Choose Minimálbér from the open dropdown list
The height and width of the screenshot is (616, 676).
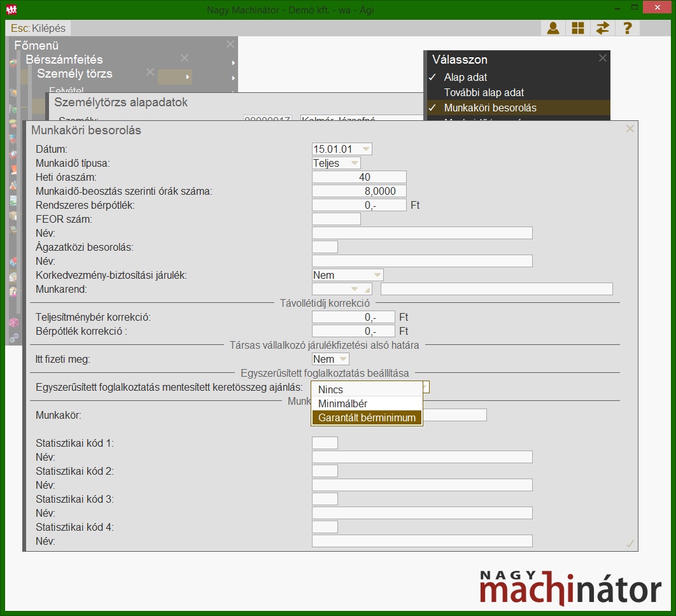366,403
